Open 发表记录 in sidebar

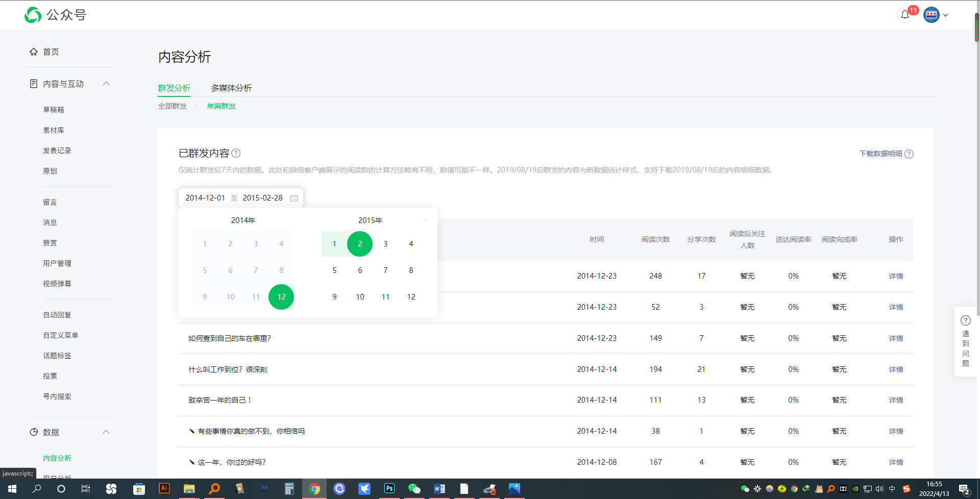(57, 151)
